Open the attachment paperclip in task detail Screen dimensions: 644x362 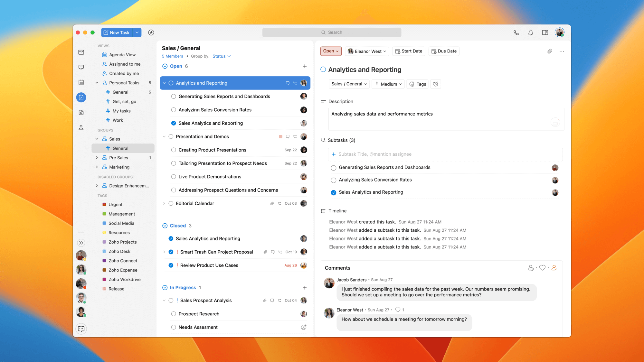(x=550, y=51)
